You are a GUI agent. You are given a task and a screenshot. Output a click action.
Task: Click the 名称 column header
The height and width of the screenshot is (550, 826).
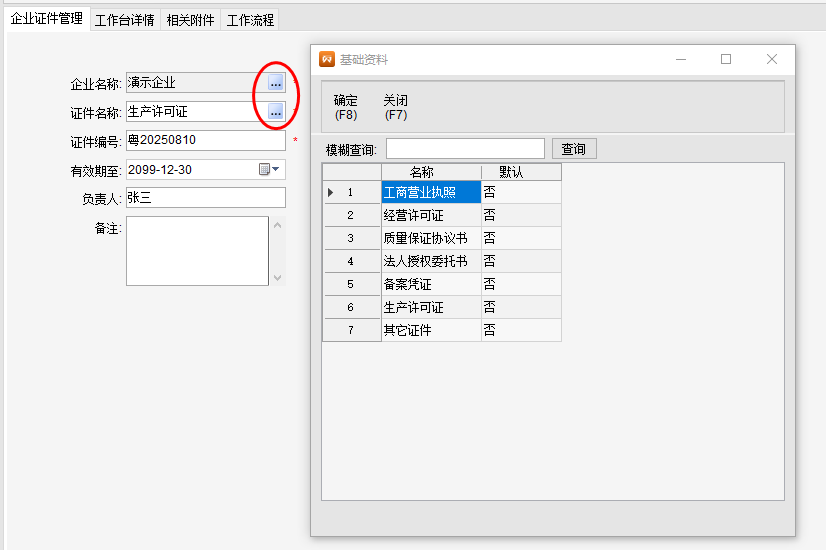[431, 172]
